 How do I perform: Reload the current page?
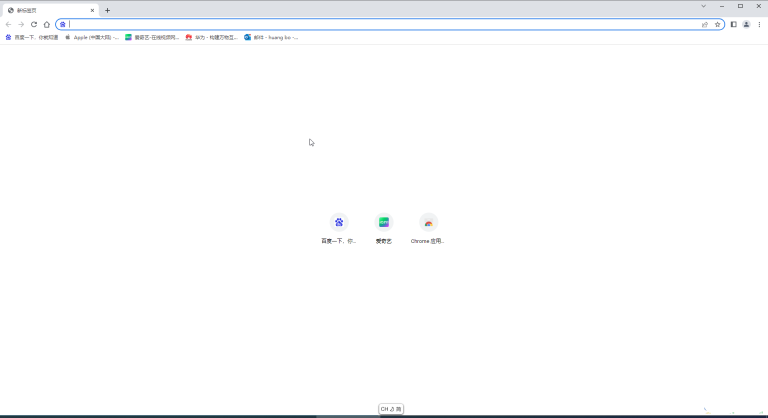tap(34, 25)
